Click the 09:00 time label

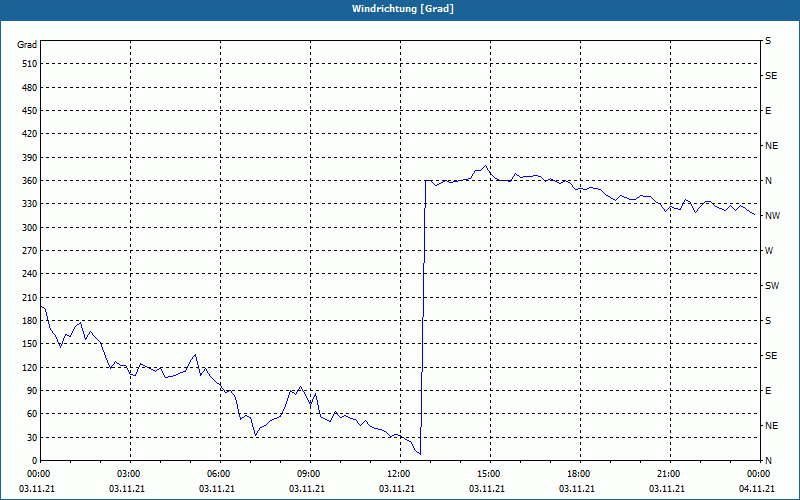pos(310,474)
